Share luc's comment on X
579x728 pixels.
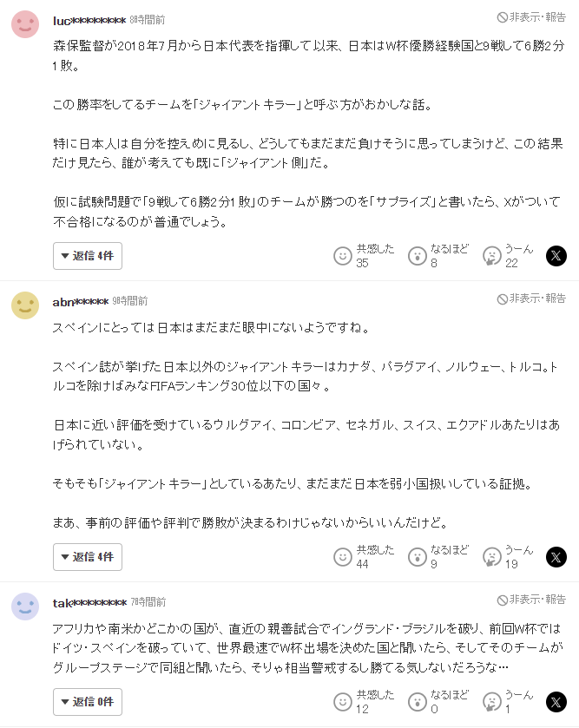(x=556, y=256)
